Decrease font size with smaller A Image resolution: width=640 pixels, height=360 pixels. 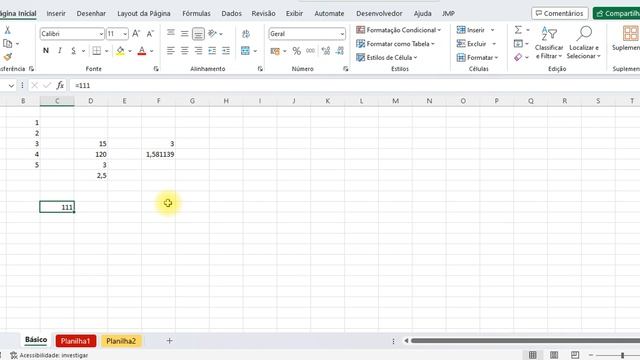pyautogui.click(x=150, y=33)
